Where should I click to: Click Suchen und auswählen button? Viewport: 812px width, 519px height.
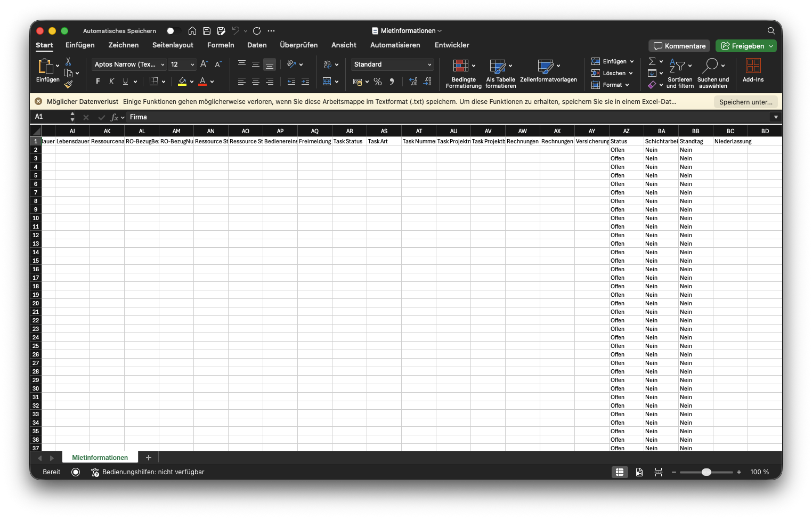713,74
